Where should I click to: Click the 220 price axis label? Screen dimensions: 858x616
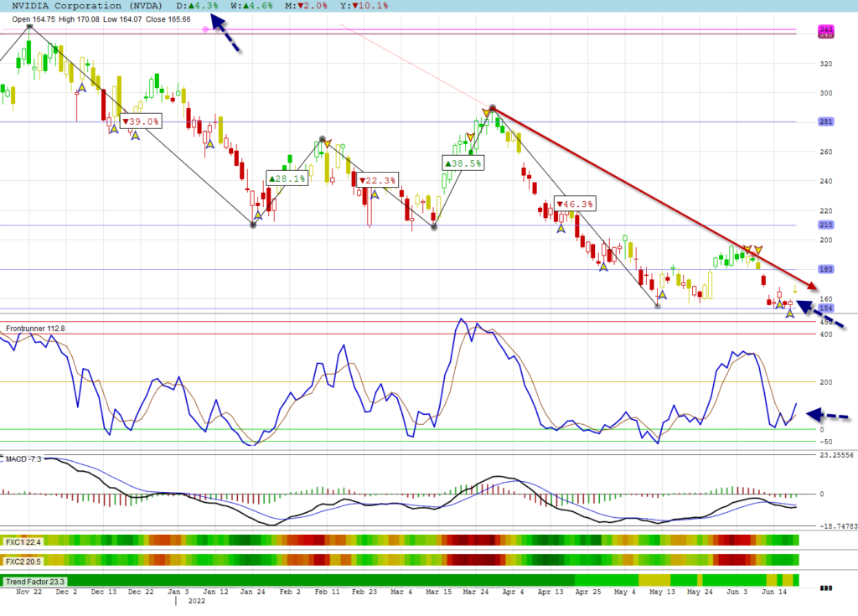click(825, 211)
